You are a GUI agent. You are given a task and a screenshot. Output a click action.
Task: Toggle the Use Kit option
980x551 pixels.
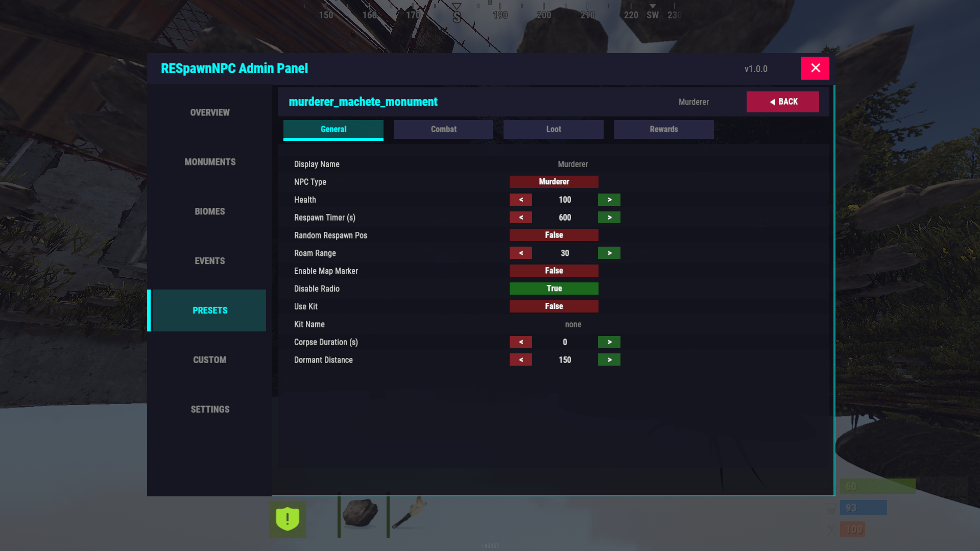point(554,306)
